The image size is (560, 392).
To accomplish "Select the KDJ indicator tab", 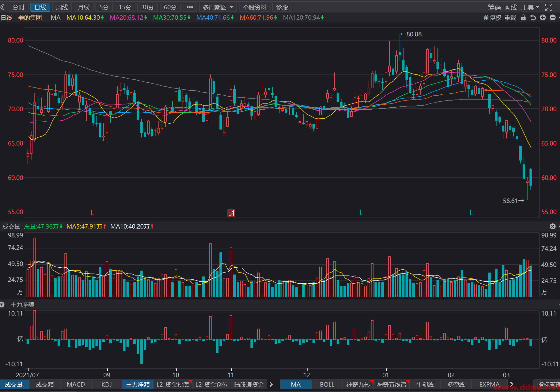I will point(107,385).
